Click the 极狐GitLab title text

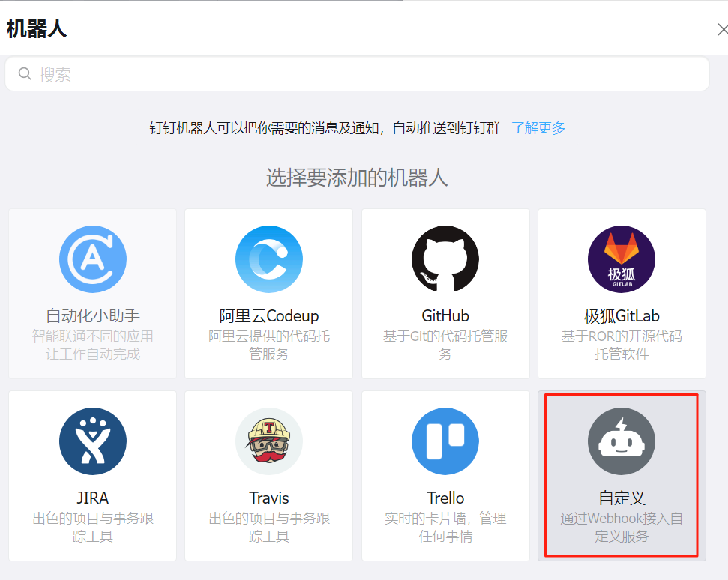(622, 316)
